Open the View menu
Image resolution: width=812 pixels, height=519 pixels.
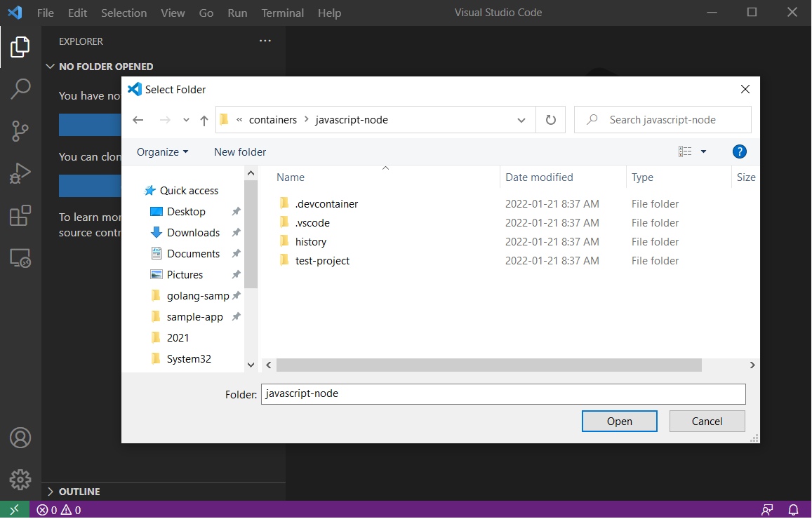173,12
